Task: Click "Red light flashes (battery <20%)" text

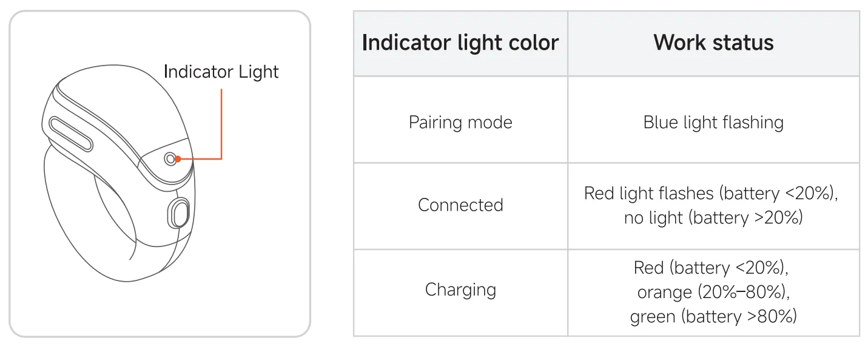Action: (713, 193)
